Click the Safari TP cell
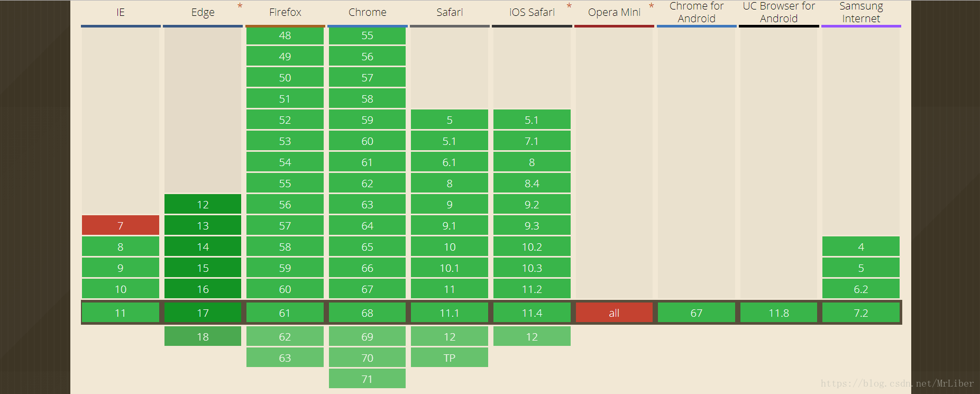This screenshot has height=394, width=980. pos(450,358)
